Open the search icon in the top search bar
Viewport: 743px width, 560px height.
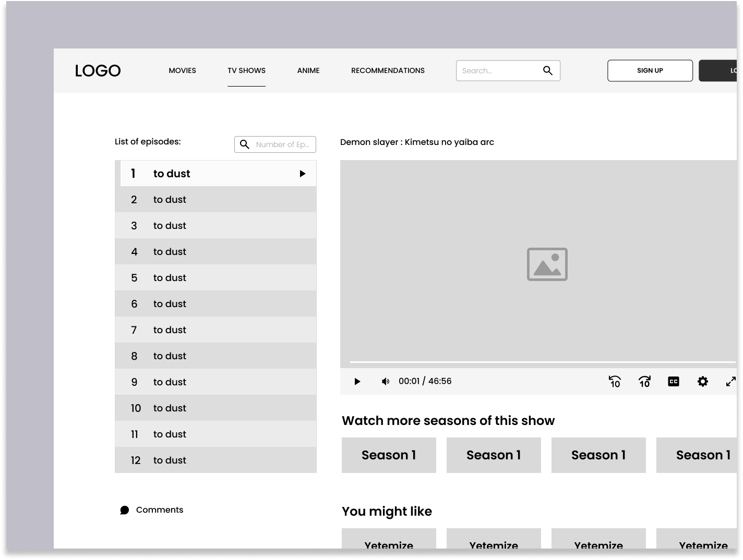click(x=547, y=70)
